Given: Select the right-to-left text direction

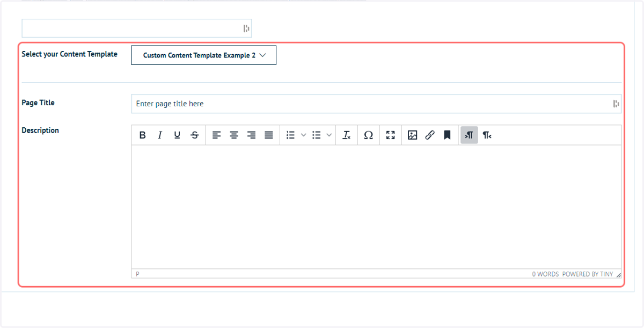Looking at the screenshot, I should (x=487, y=135).
